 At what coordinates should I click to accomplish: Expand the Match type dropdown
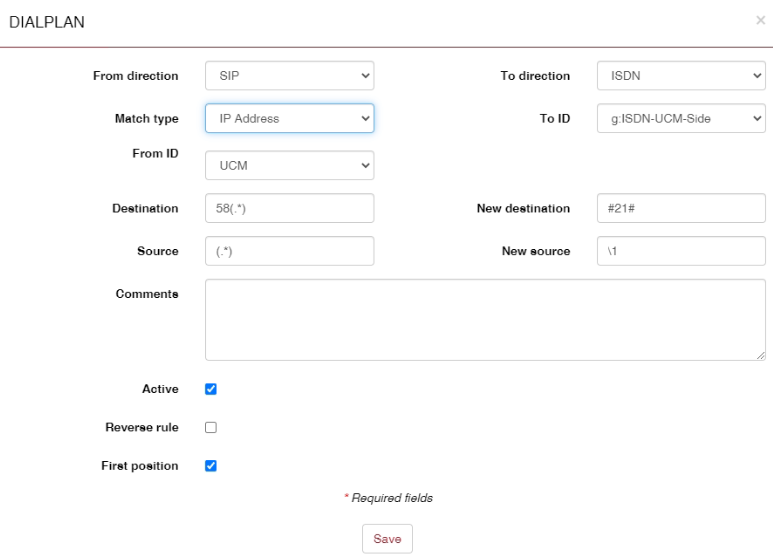tap(289, 119)
